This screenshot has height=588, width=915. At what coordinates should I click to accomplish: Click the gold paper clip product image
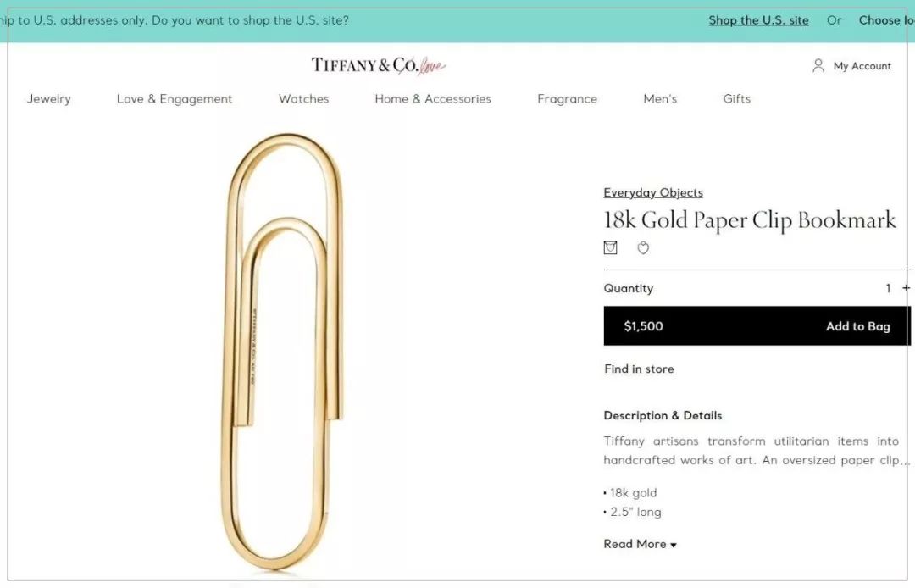pyautogui.click(x=285, y=351)
